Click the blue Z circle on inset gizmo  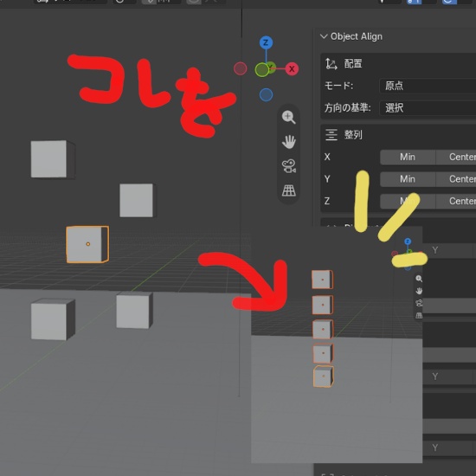(408, 241)
